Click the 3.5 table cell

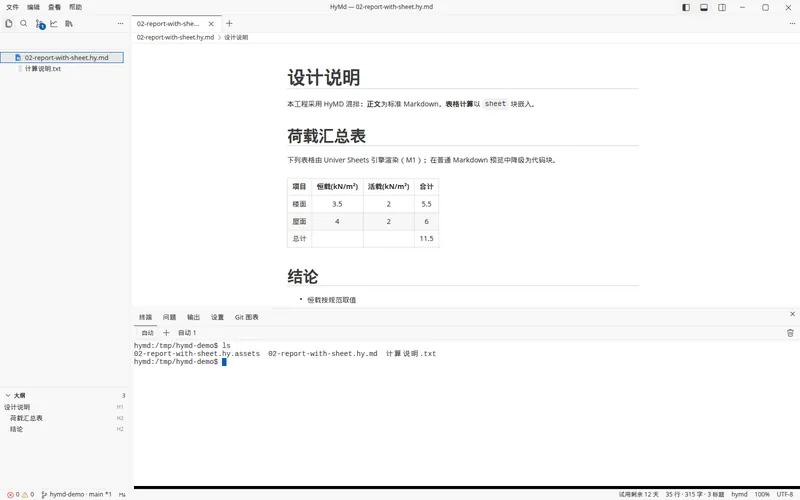tap(337, 204)
